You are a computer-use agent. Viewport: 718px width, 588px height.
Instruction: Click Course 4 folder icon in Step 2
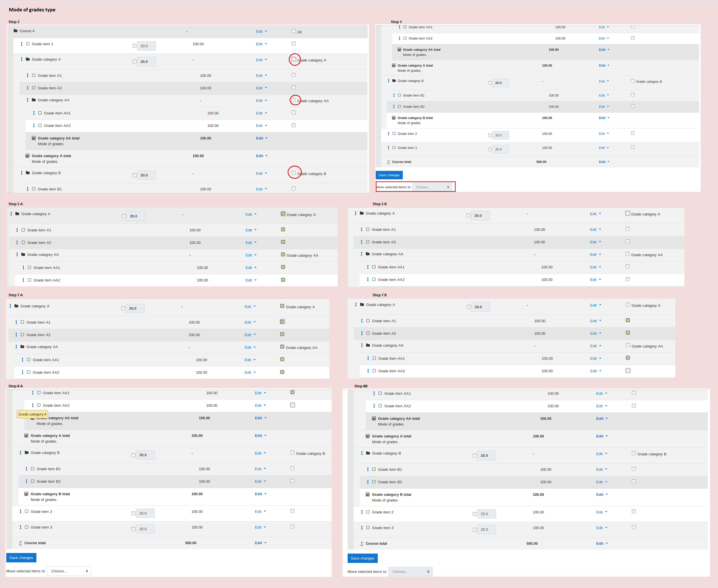(16, 31)
